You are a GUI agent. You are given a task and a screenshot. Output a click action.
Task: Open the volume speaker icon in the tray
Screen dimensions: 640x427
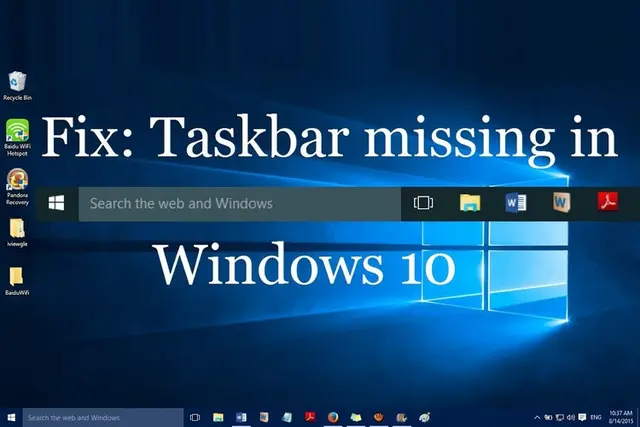coord(571,417)
